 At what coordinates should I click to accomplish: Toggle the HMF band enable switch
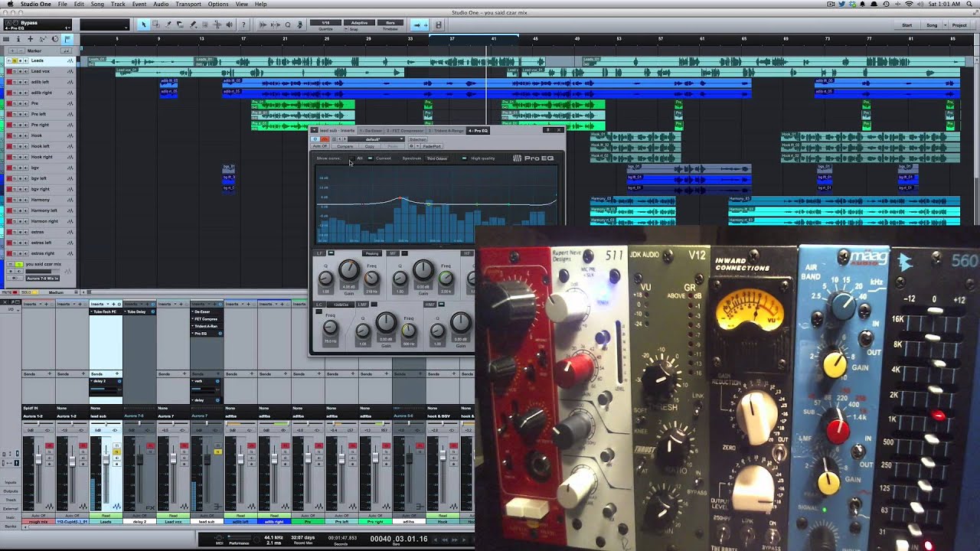click(441, 304)
